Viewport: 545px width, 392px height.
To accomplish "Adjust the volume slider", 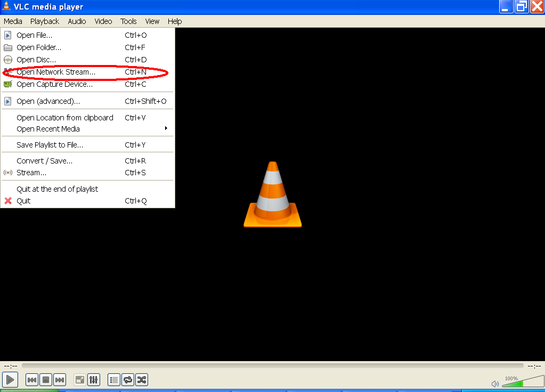I will [523, 381].
